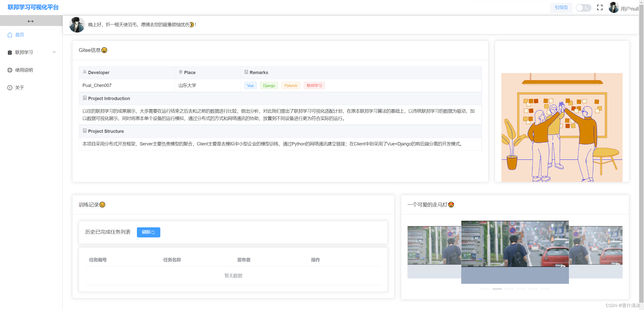
Task: Click the 引导页 button
Action: 561,8
